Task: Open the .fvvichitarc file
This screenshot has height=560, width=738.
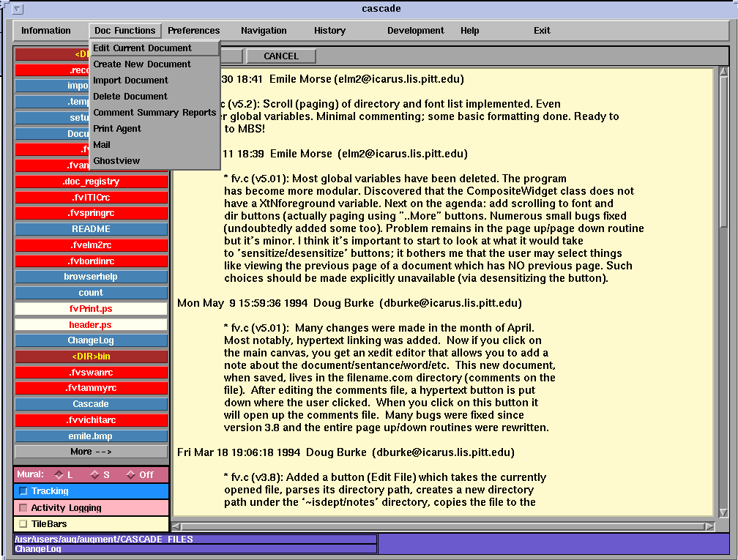Action: pos(91,420)
